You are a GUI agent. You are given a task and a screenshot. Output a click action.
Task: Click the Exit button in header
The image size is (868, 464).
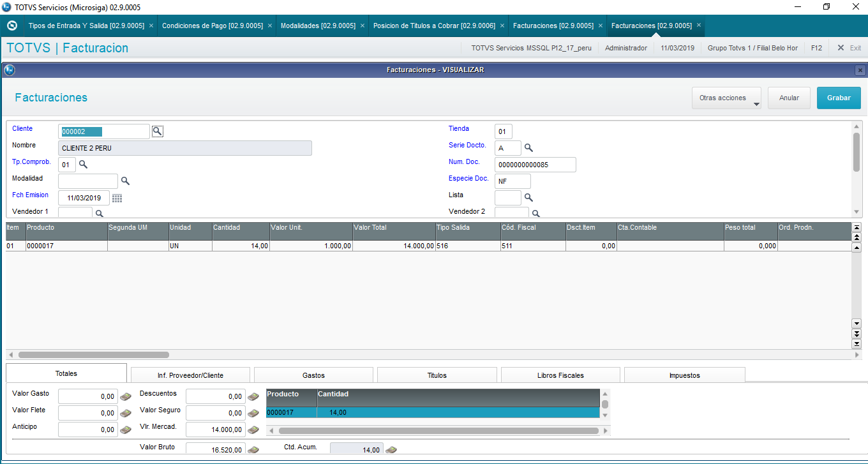[849, 48]
